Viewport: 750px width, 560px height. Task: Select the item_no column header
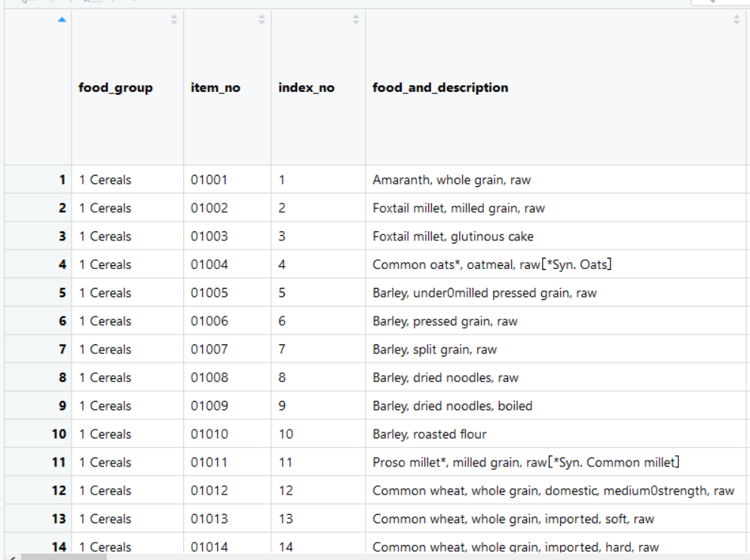click(216, 87)
